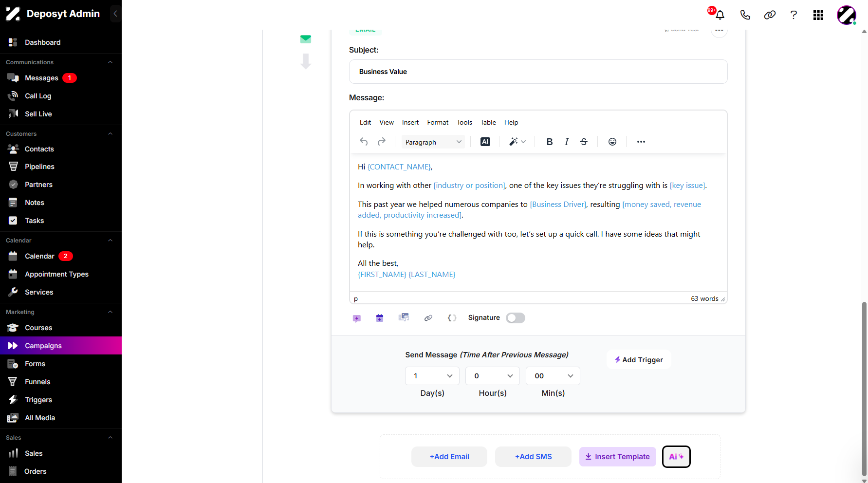Apply italic formatting
868x483 pixels.
pyautogui.click(x=567, y=142)
